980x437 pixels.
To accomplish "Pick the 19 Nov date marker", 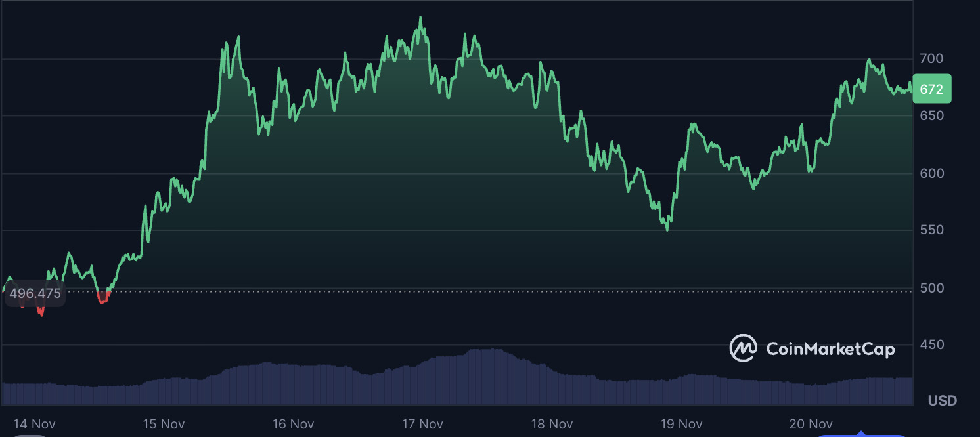I will 680,424.
